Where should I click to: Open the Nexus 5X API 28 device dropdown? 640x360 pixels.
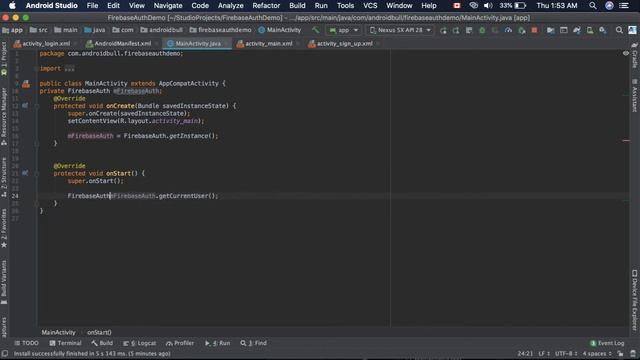click(400, 30)
